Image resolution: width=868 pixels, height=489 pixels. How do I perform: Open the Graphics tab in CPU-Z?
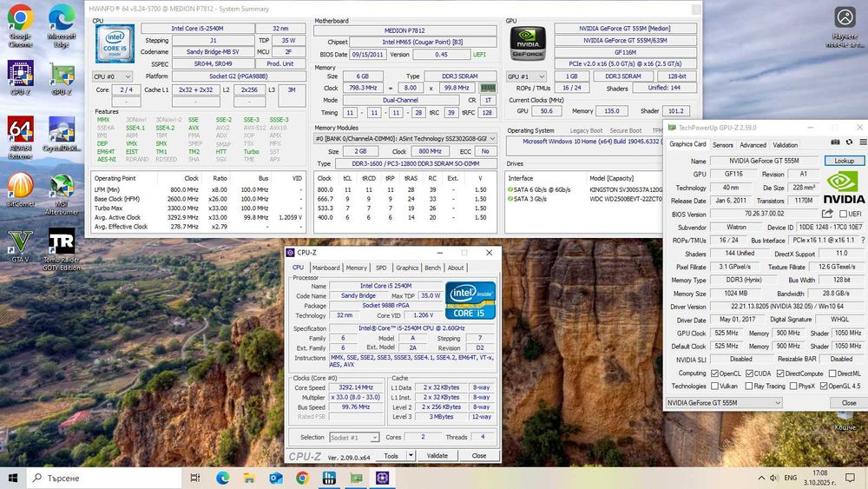[407, 268]
